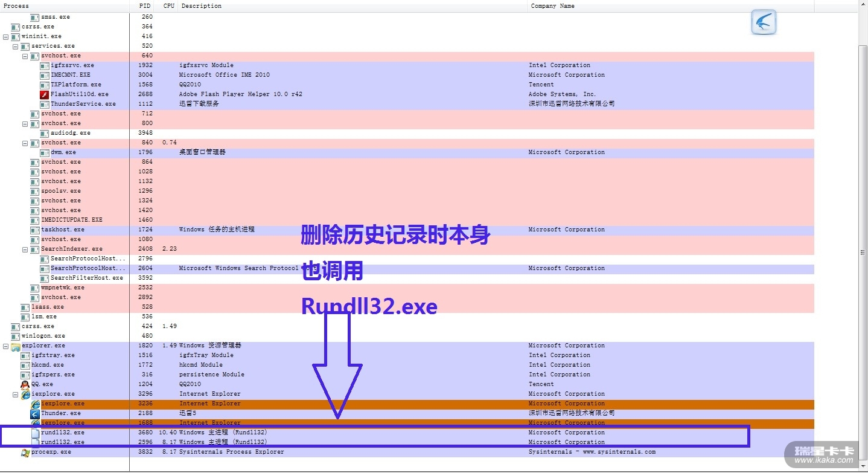Click the icon beside winlogon.exe
The height and width of the screenshot is (473, 868).
tap(15, 336)
